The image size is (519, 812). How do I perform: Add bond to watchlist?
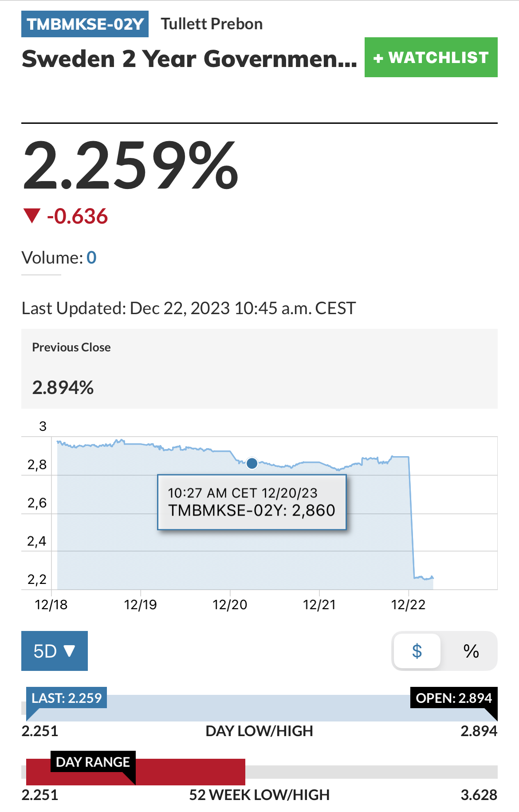point(431,58)
